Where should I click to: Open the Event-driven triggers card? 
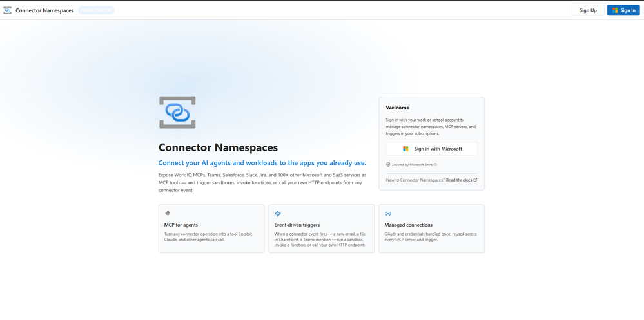click(x=322, y=229)
